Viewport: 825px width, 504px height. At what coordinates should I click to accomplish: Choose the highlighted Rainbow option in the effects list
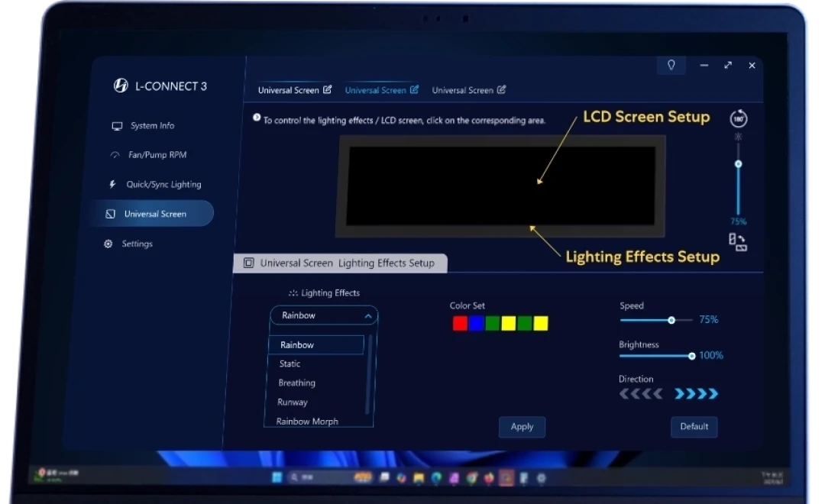click(316, 344)
